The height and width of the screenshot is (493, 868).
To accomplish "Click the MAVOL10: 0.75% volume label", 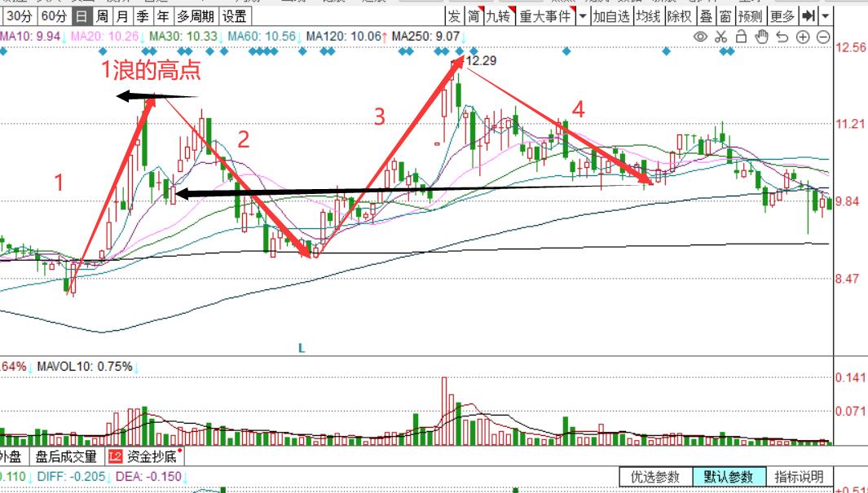I will coord(85,367).
